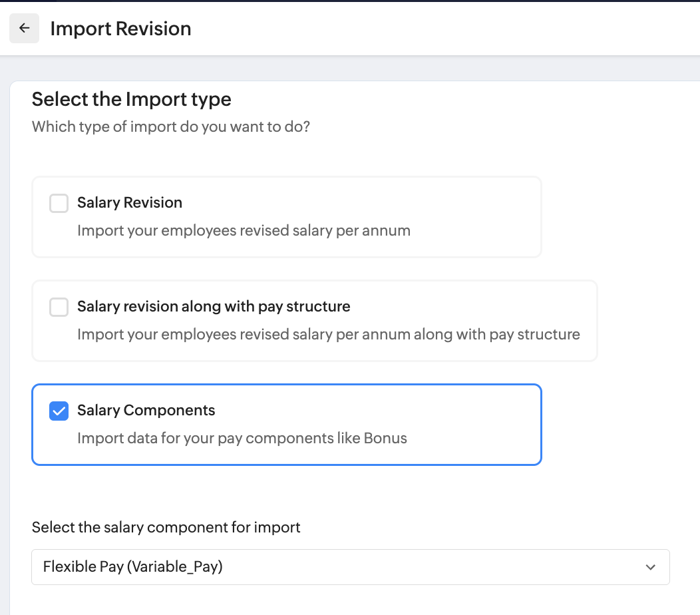The image size is (700, 615).
Task: Expand the salary component dropdown chevron
Action: click(650, 567)
